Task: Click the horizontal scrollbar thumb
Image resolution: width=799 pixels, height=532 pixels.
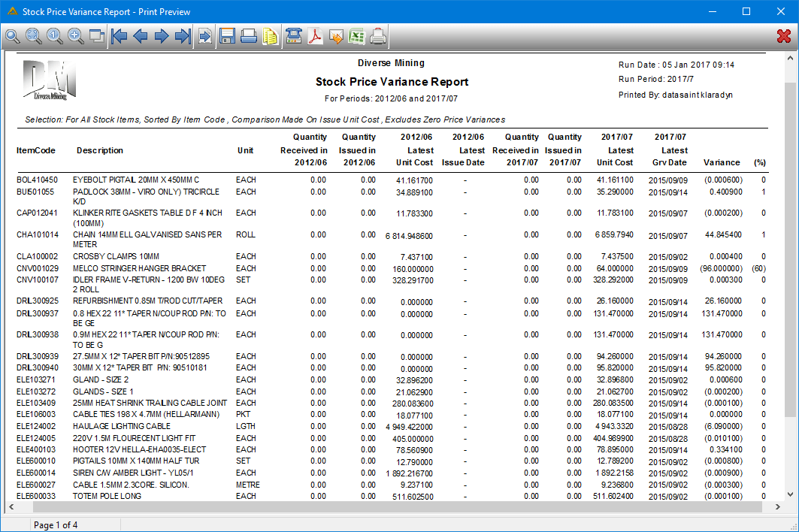Action: [398, 507]
